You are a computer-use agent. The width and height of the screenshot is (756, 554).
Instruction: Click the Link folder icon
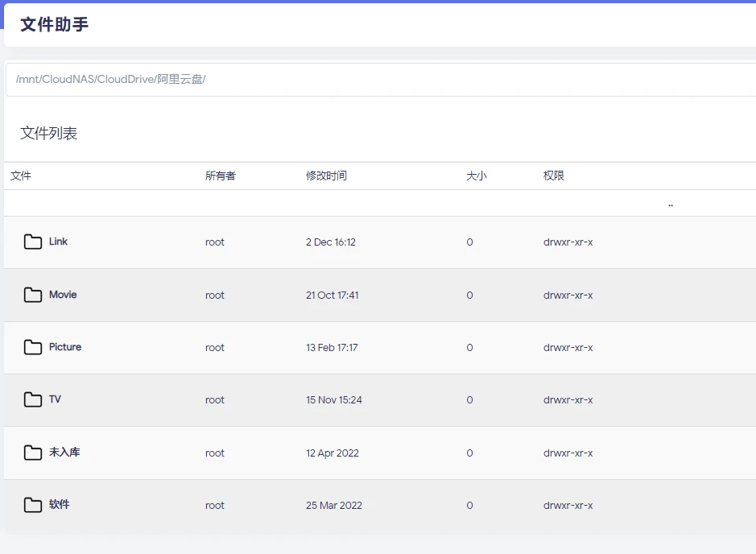(x=33, y=242)
